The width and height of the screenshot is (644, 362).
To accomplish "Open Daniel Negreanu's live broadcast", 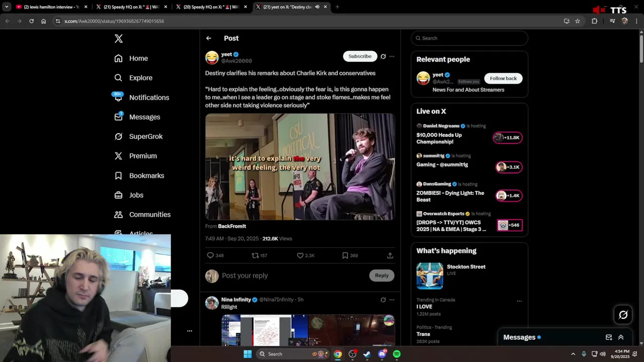I will (469, 134).
